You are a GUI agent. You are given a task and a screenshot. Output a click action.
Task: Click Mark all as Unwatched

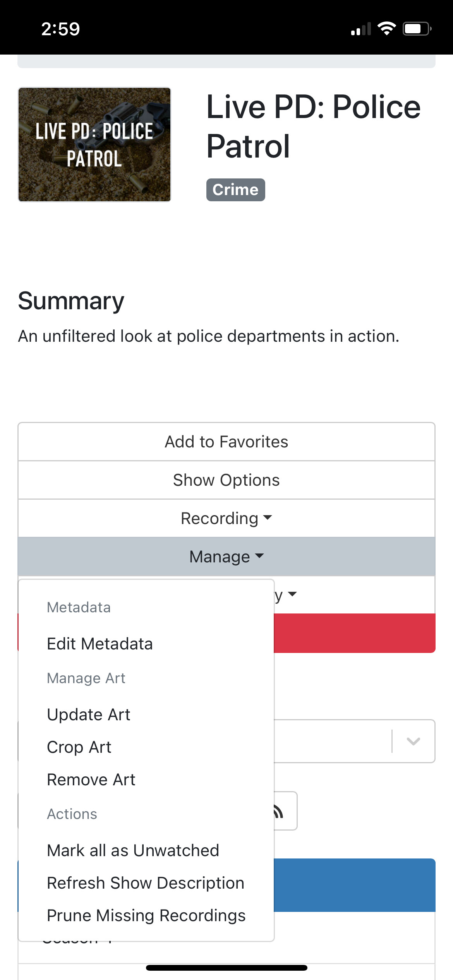point(133,850)
